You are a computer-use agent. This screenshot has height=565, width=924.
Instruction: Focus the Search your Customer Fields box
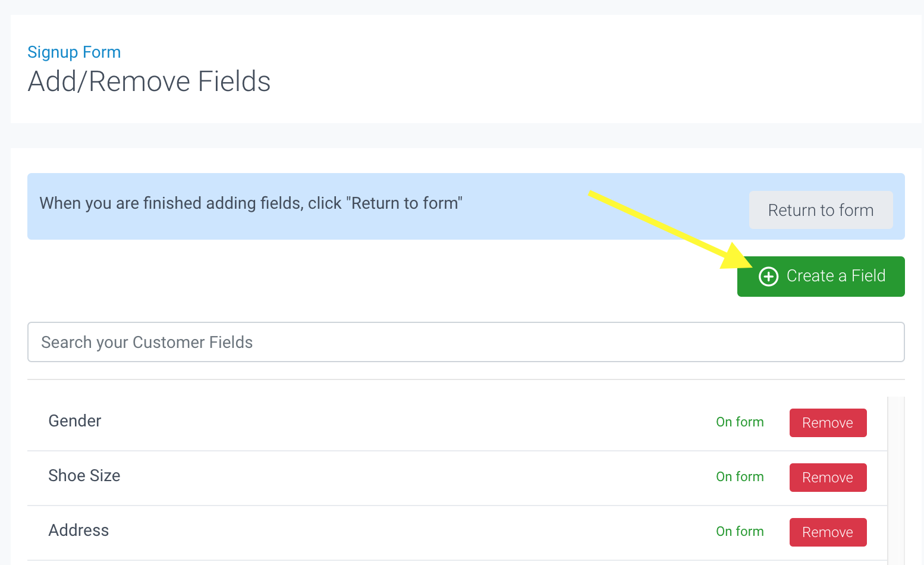coord(466,342)
